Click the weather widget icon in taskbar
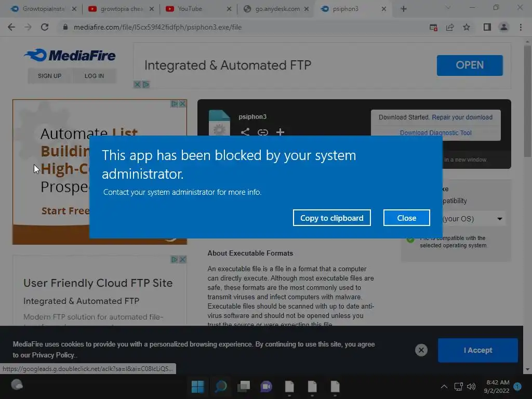This screenshot has height=399, width=532. tap(17, 385)
